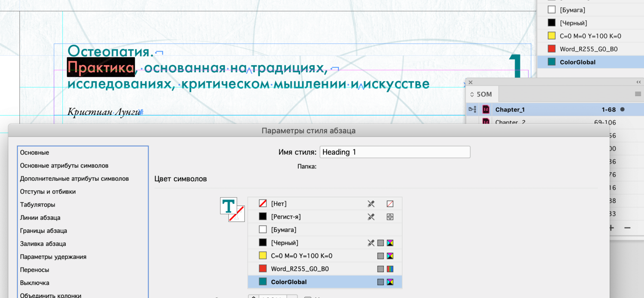Select ColorGlobal in the background Swatches panel
Viewport: 644px width, 298px height.
[x=591, y=62]
